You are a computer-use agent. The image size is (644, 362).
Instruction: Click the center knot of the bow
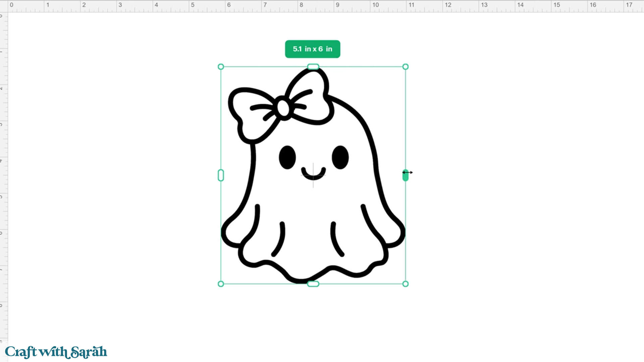283,108
